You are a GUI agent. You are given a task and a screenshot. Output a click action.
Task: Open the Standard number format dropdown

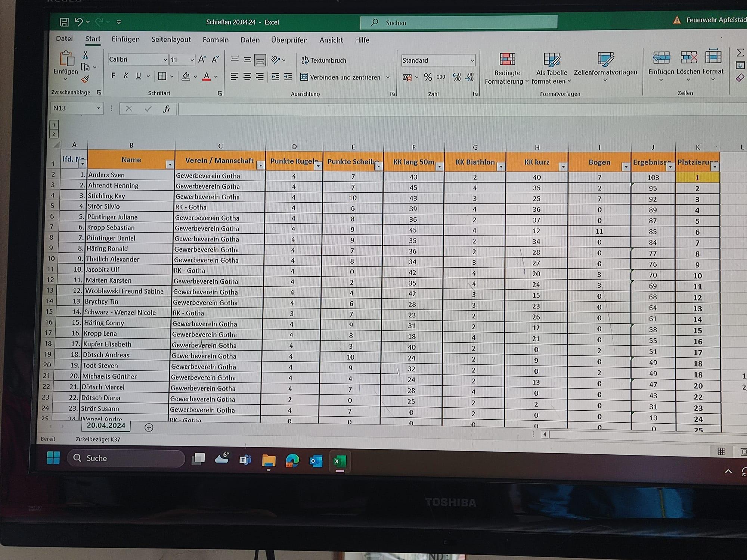(x=472, y=60)
